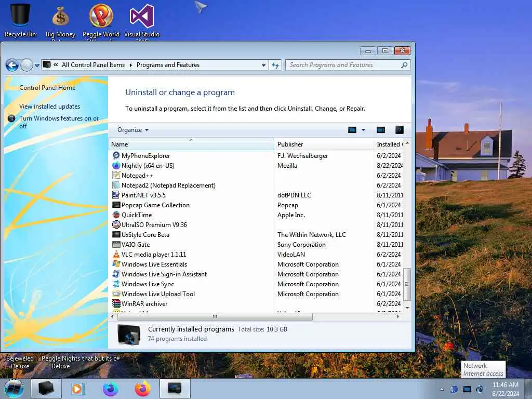The height and width of the screenshot is (399, 532).
Task: Open the Visual Studio desktop icon
Action: tap(141, 20)
